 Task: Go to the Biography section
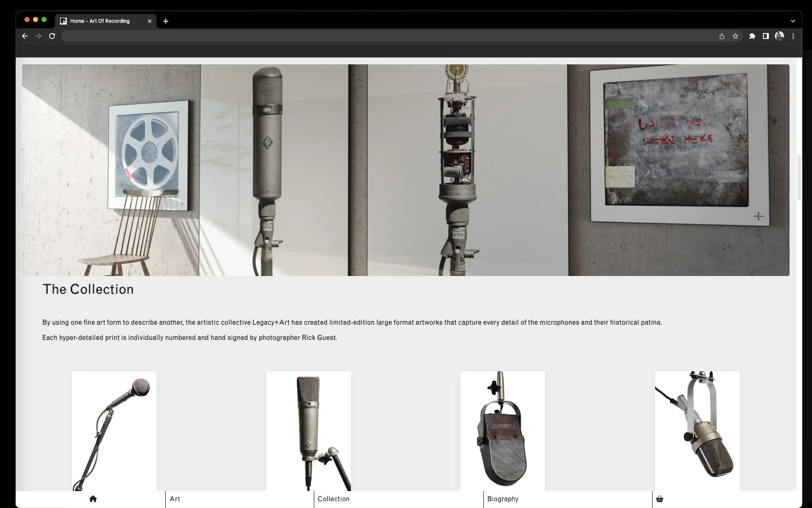click(502, 499)
